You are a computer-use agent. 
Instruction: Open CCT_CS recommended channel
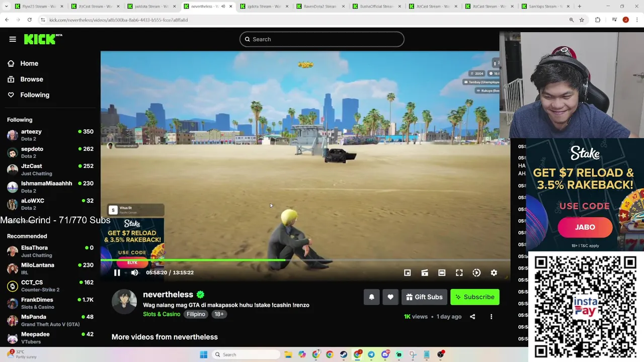click(x=50, y=286)
